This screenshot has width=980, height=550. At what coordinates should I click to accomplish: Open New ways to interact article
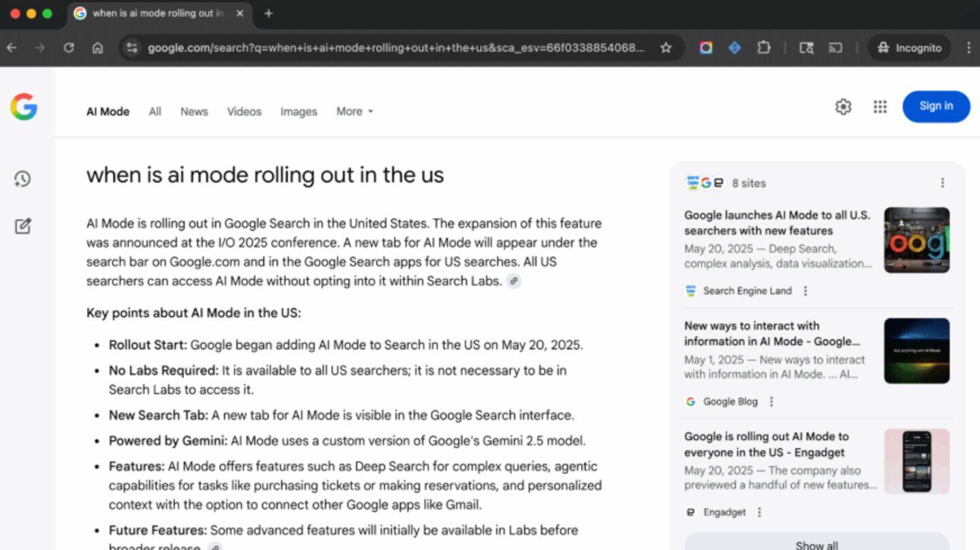click(772, 334)
